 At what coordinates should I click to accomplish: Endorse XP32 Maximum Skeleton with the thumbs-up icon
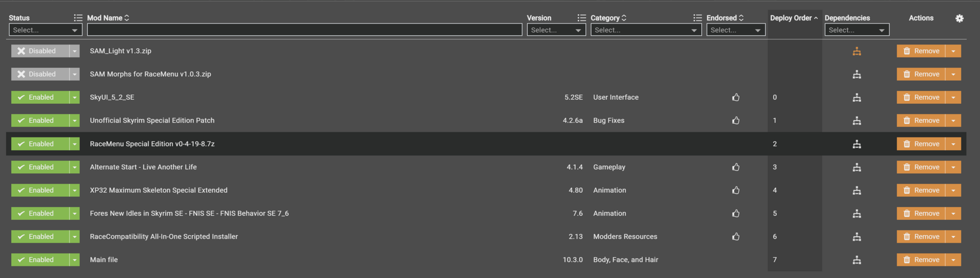[736, 190]
